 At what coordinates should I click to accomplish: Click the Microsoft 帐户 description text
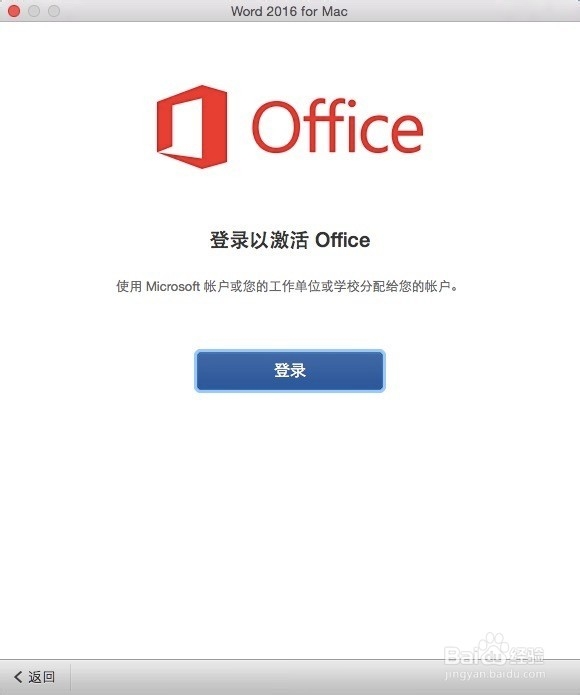(x=287, y=286)
